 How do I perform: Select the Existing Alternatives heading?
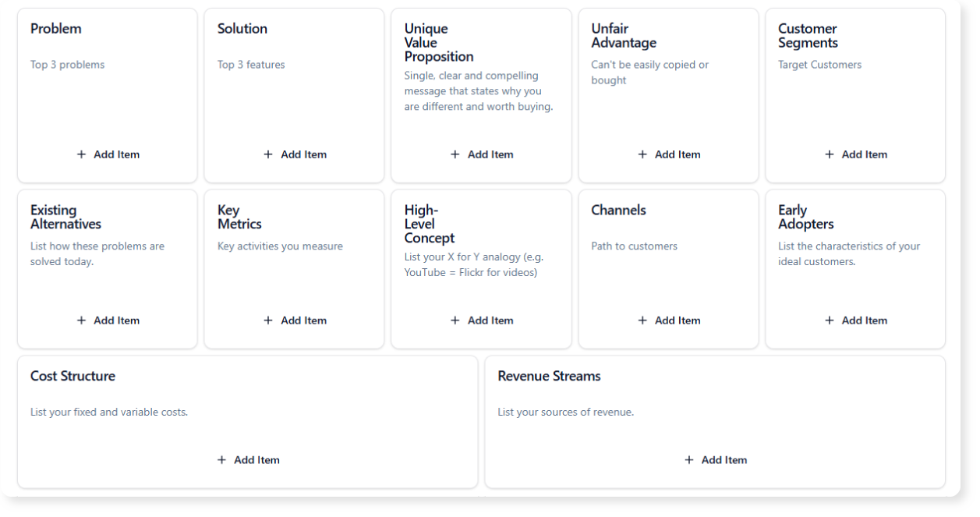(x=65, y=218)
